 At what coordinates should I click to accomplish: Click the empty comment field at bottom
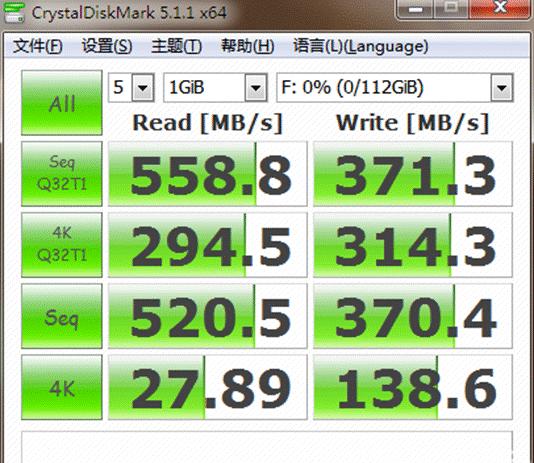tap(267, 447)
